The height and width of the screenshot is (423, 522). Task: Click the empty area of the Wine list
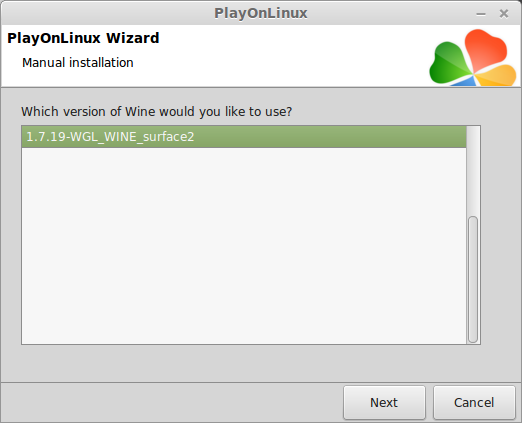click(x=244, y=246)
